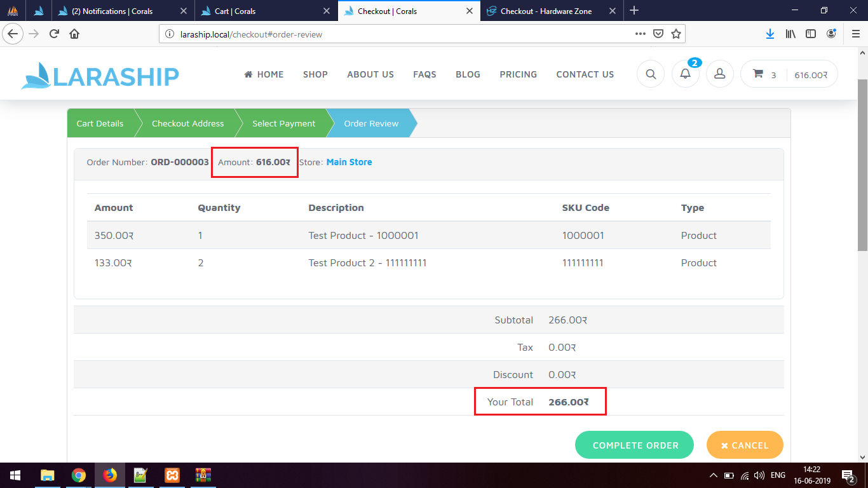Open the Pricing menu item
868x488 pixels.
(x=518, y=74)
